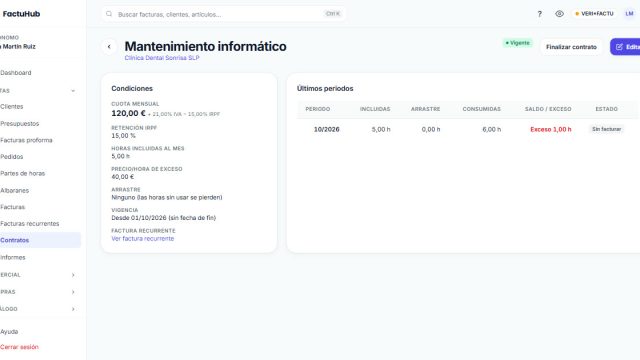Toggle the eye visibility icon in top bar
This screenshot has height=360, width=640.
point(559,14)
